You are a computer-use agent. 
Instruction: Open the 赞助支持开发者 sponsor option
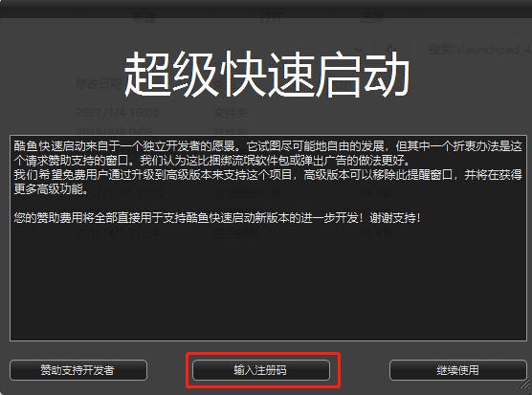78,370
